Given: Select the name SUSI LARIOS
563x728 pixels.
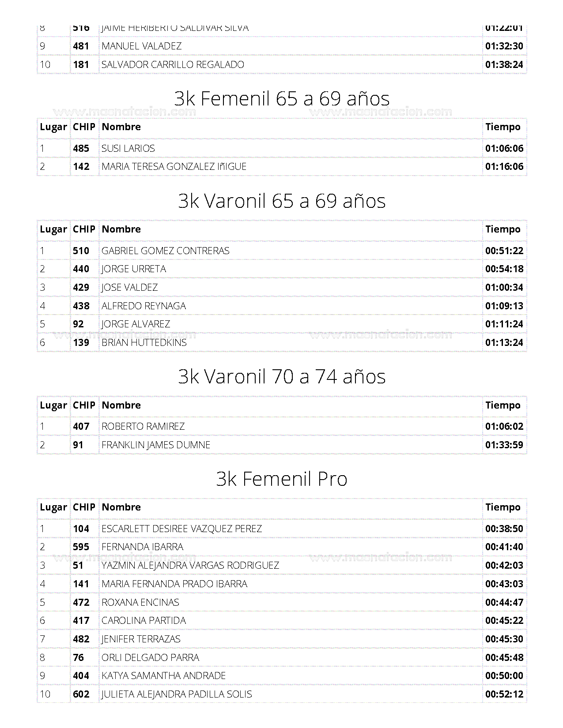Looking at the screenshot, I should [x=128, y=148].
